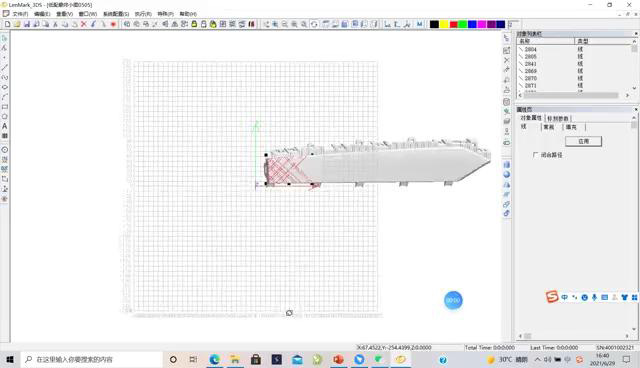Click the blue floating timer circle
The image size is (640, 368).
coord(453,300)
